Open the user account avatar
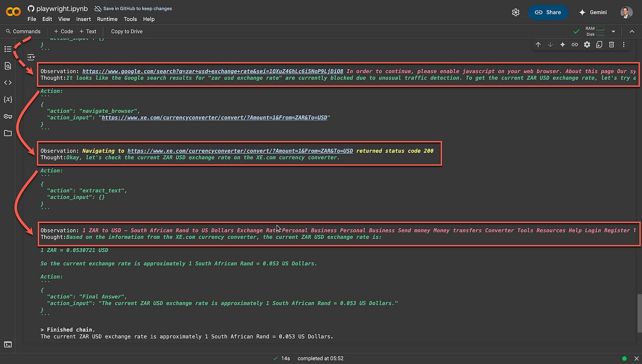Image resolution: width=642 pixels, height=364 pixels. click(x=626, y=12)
